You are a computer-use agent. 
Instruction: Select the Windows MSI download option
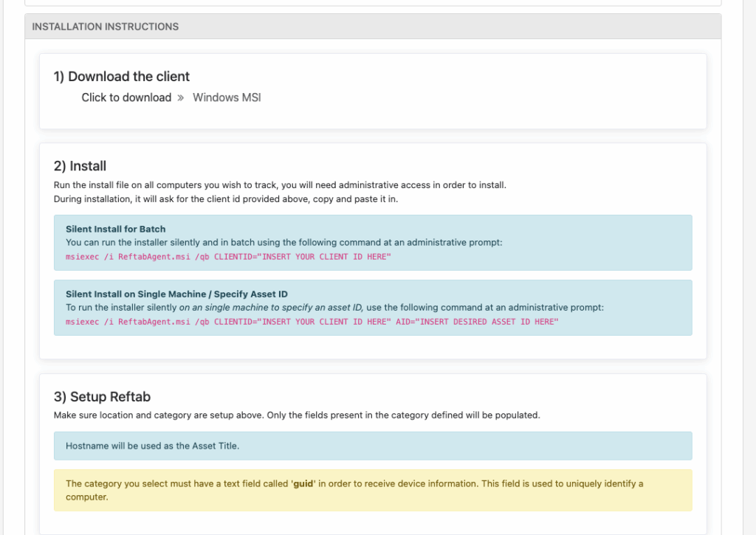coord(227,97)
